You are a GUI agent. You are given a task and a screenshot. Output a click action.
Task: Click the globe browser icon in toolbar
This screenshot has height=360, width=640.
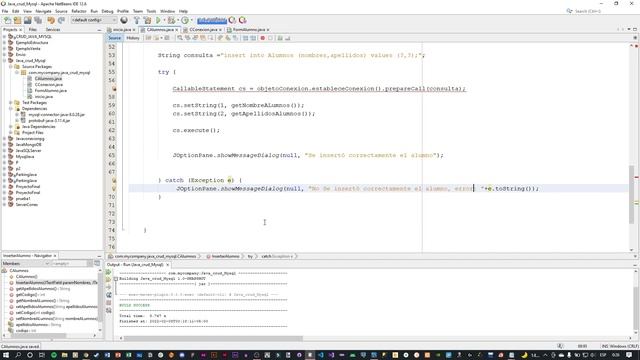pos(124,20)
